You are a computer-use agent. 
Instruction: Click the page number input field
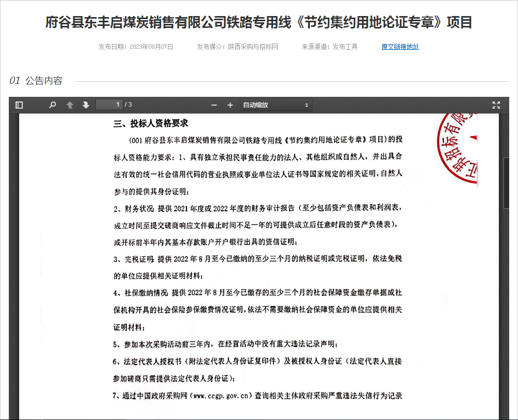(x=109, y=105)
